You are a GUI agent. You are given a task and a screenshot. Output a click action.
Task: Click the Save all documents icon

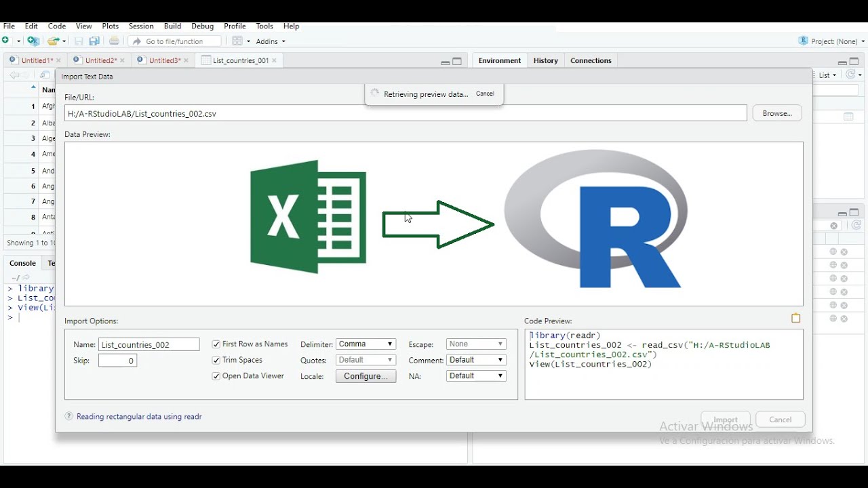94,41
